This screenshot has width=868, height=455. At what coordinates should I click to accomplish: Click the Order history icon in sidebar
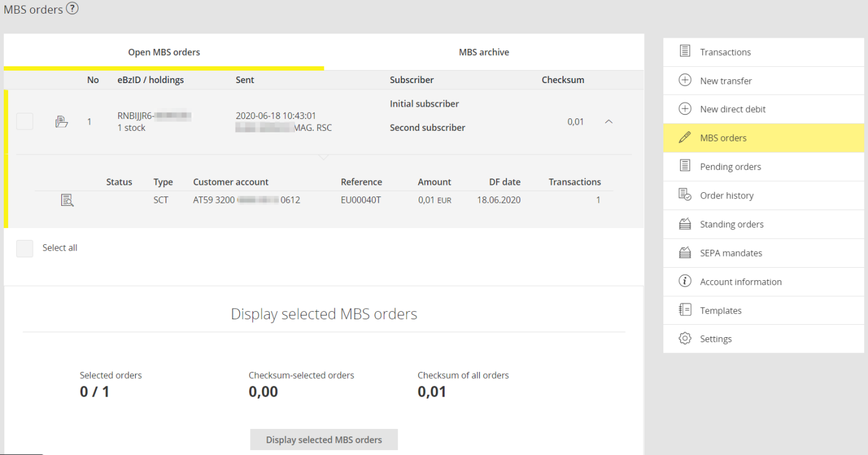pos(684,195)
